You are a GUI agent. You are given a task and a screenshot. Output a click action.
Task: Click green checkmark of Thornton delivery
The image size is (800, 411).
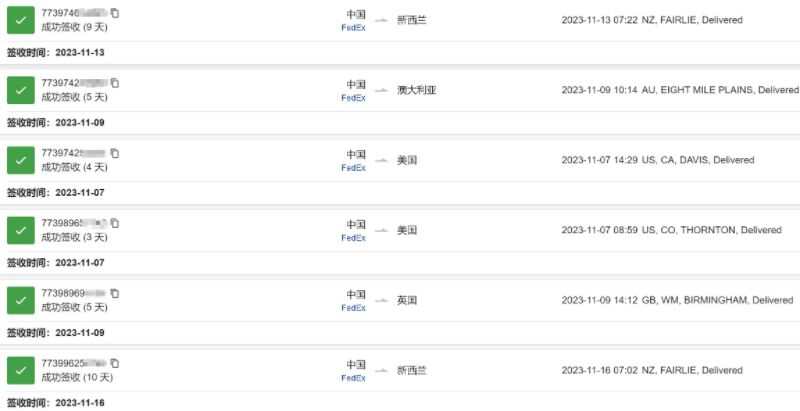(21, 230)
